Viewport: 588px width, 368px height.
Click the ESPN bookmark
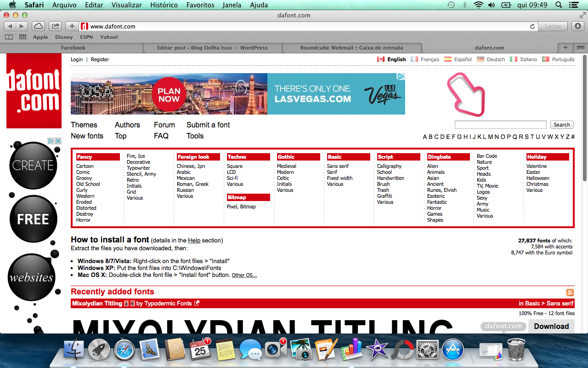click(x=86, y=37)
